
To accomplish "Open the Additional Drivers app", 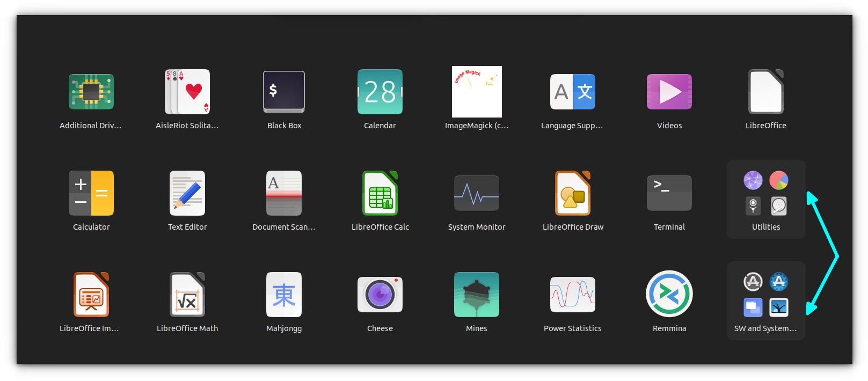I will tap(91, 92).
